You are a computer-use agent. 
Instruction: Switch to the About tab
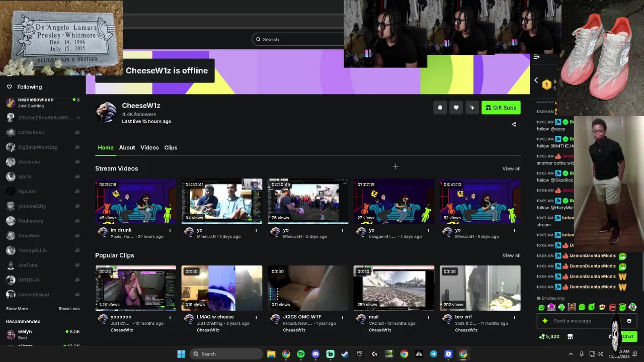pos(127,147)
